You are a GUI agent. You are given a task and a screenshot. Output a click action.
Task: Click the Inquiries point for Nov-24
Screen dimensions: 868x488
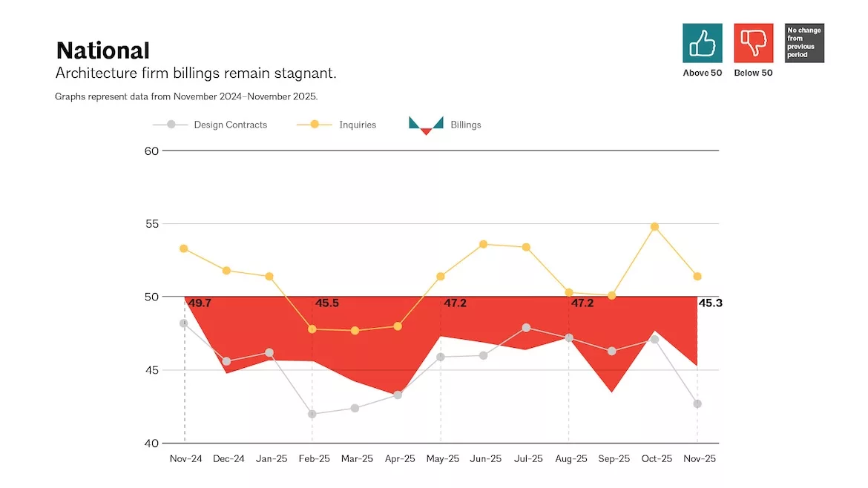(184, 249)
